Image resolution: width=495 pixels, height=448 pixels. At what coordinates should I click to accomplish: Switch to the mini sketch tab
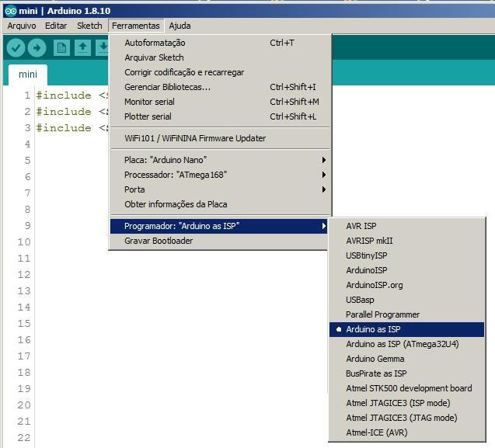pyautogui.click(x=28, y=75)
